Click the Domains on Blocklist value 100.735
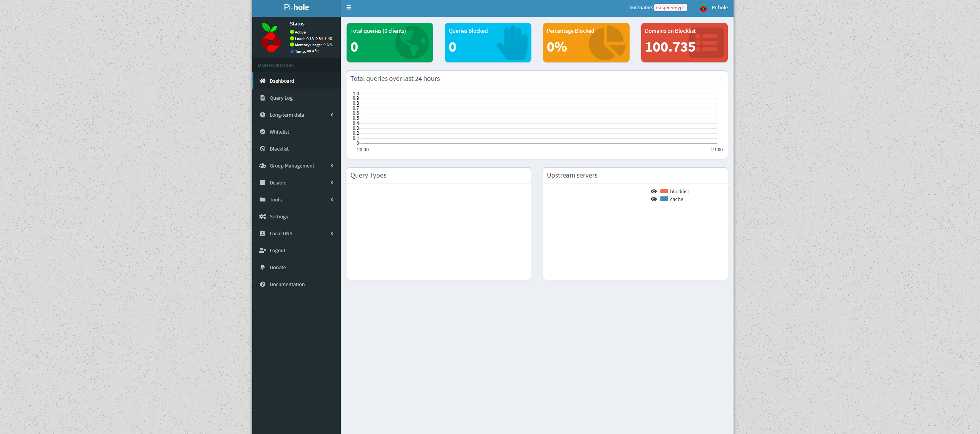 point(670,47)
